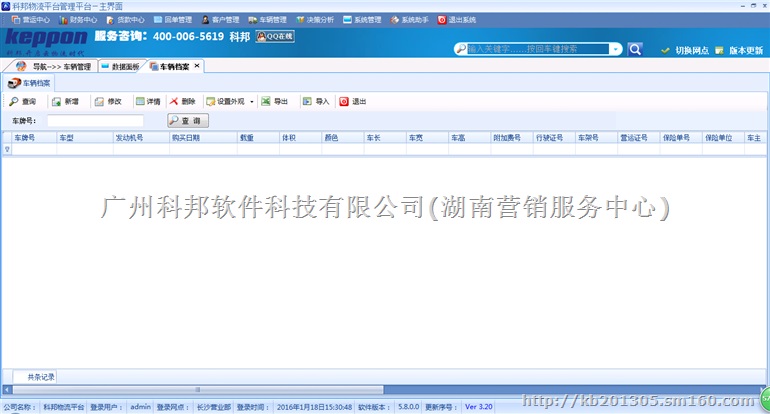Click the 车高 column header
This screenshot has width=770, height=414.
[x=469, y=138]
